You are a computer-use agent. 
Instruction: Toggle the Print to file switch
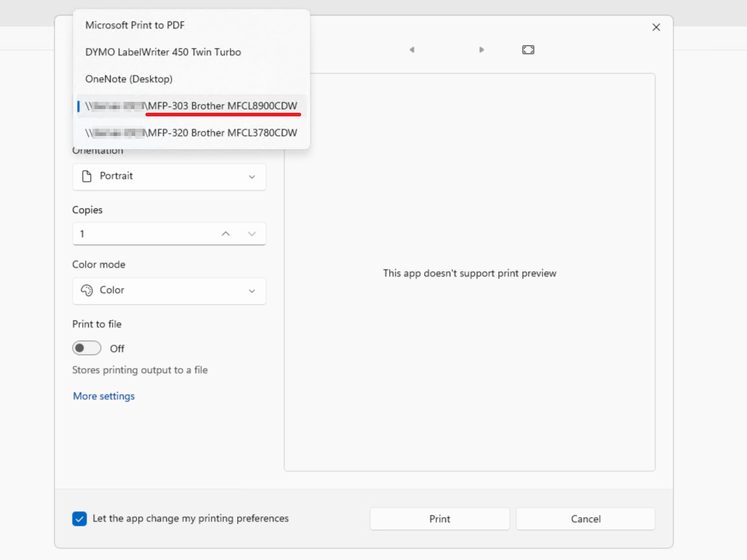87,348
